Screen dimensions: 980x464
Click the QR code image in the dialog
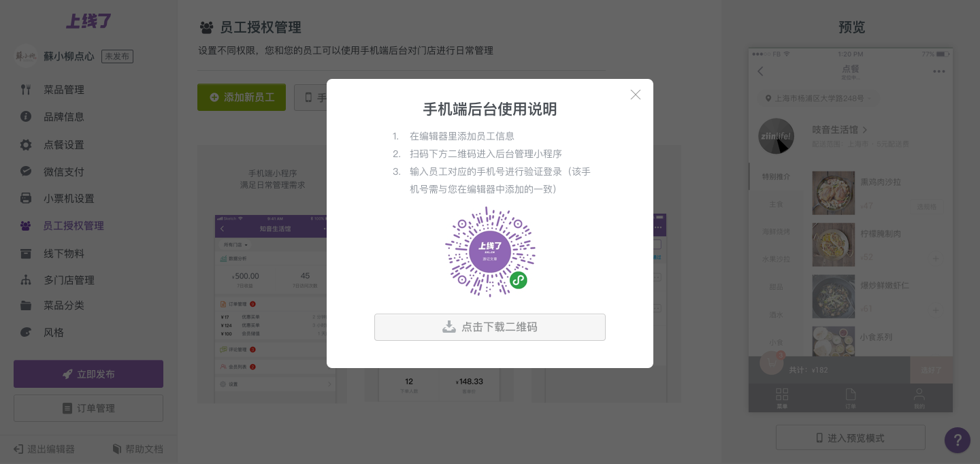tap(490, 252)
